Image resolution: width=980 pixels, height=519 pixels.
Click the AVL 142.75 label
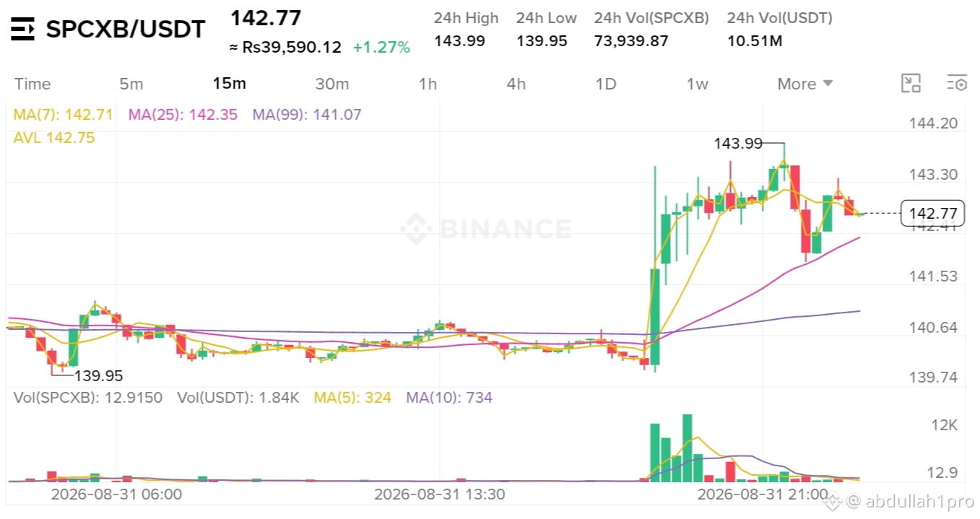(x=54, y=137)
